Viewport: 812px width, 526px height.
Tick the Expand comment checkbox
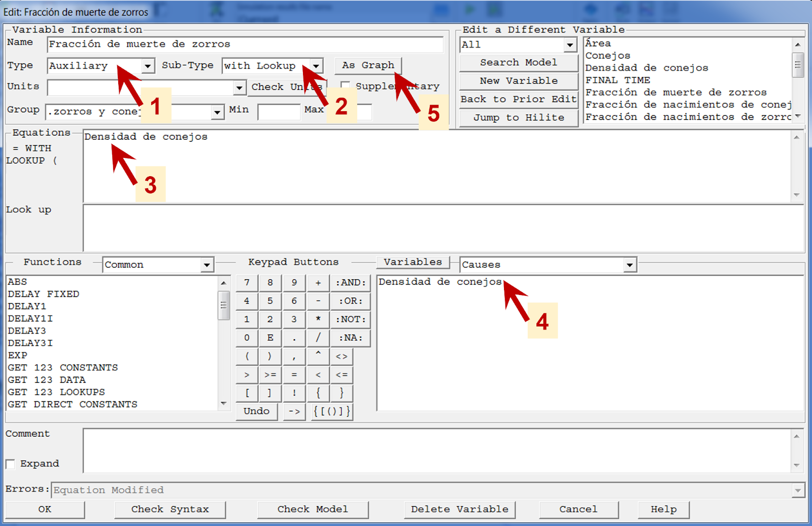tap(10, 464)
